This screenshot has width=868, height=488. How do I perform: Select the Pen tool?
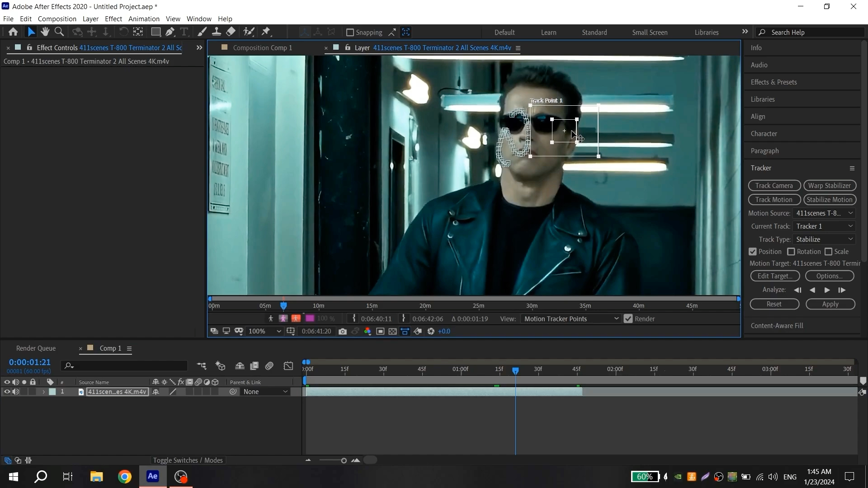170,32
